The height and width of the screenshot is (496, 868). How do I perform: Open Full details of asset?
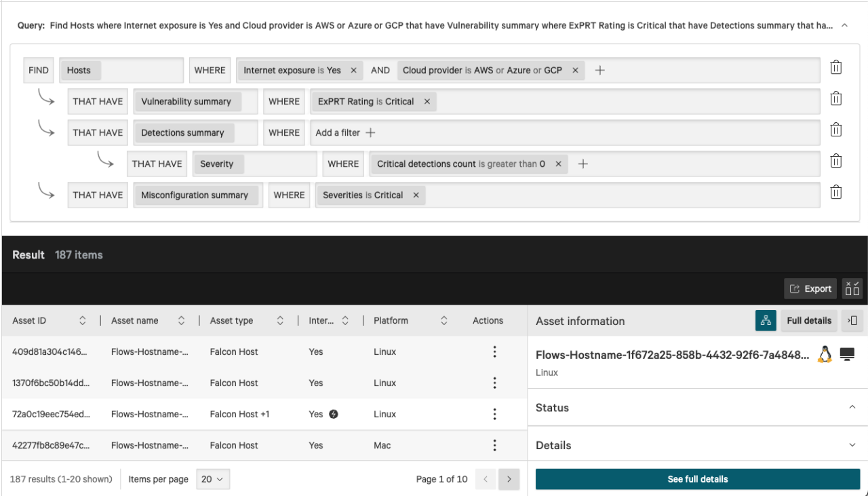click(x=809, y=320)
